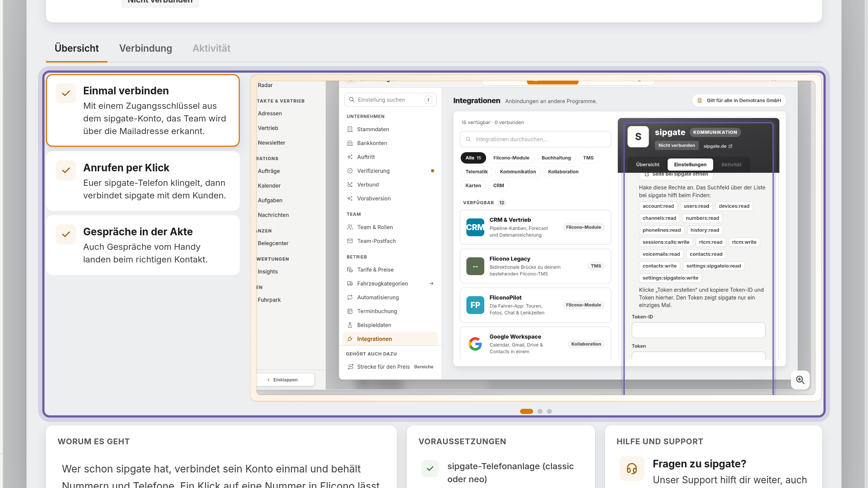Switch to the Aktivität tab
The image size is (868, 488).
(x=211, y=48)
